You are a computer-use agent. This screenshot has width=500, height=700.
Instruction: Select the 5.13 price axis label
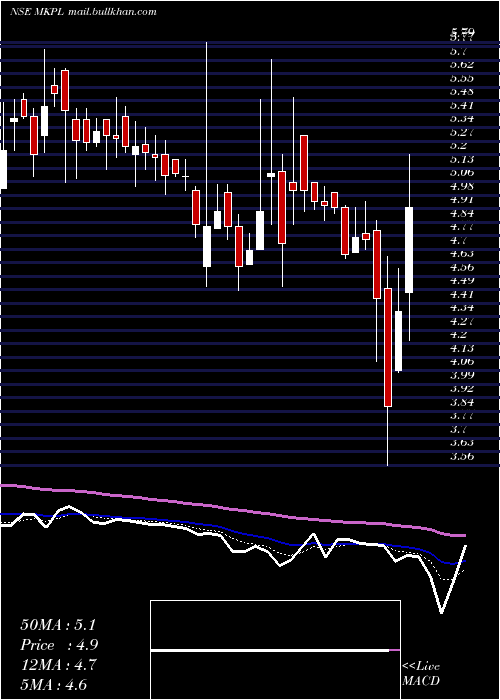tap(462, 159)
